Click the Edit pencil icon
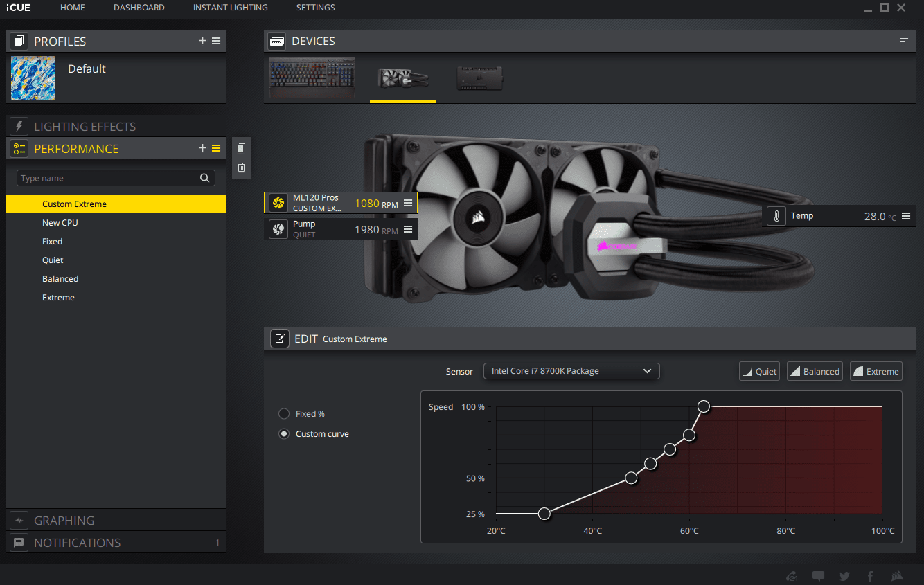The image size is (924, 585). click(x=279, y=339)
